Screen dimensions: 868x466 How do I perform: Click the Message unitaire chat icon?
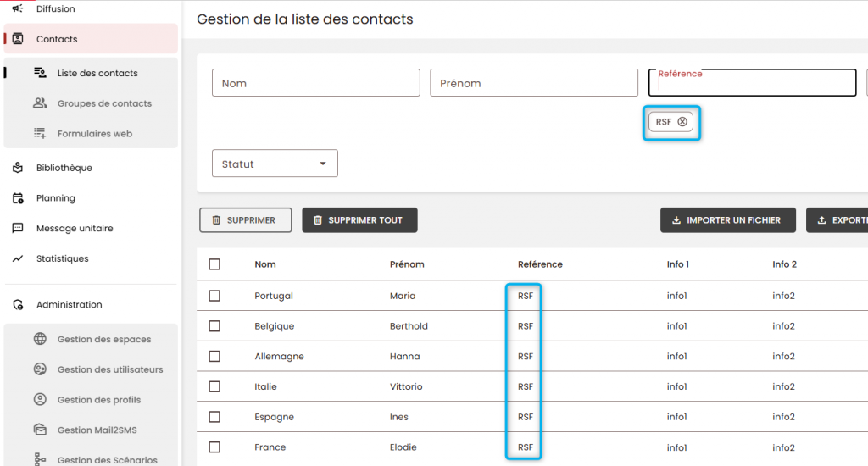[x=18, y=228]
